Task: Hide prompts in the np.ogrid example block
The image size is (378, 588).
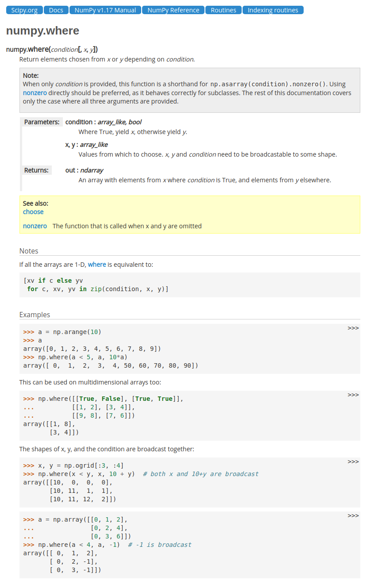Action: 353,462
